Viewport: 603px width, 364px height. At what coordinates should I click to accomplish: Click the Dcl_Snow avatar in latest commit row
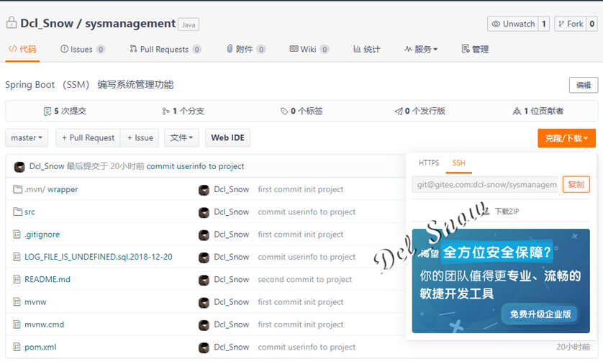(x=19, y=167)
